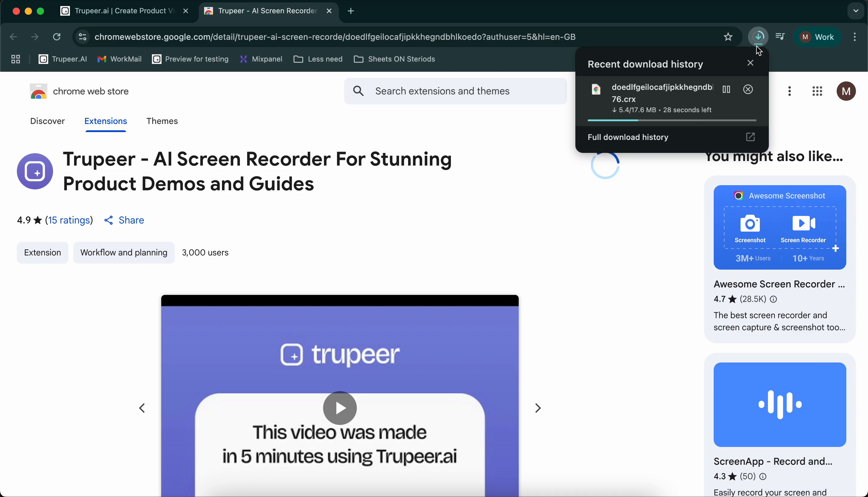
Task: Advance the screenshot carousel with right chevron
Action: (537, 408)
